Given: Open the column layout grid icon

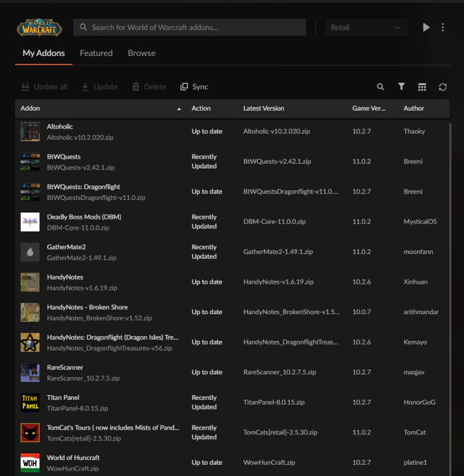Looking at the screenshot, I should pyautogui.click(x=422, y=87).
